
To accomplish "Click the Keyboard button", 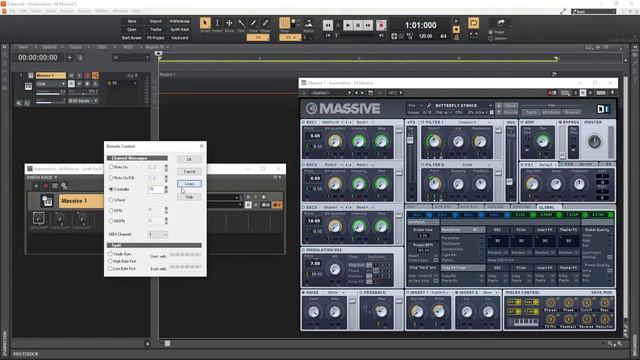I will (x=180, y=38).
